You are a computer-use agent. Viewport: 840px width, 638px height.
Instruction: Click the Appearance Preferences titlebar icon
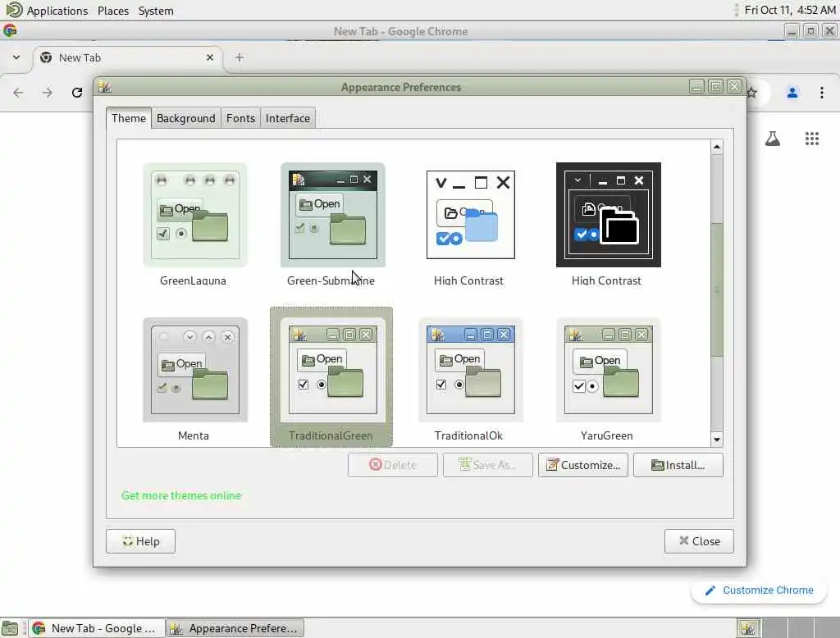pos(104,87)
